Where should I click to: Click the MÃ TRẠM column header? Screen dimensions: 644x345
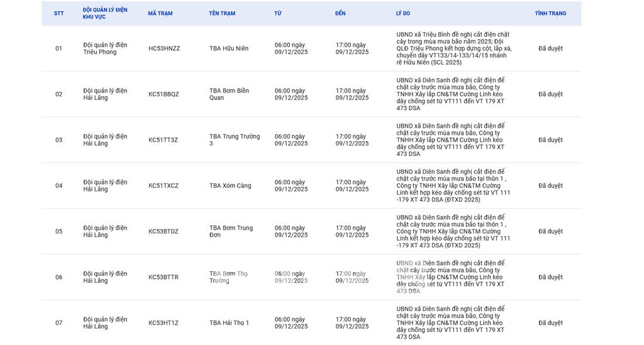[x=160, y=13]
